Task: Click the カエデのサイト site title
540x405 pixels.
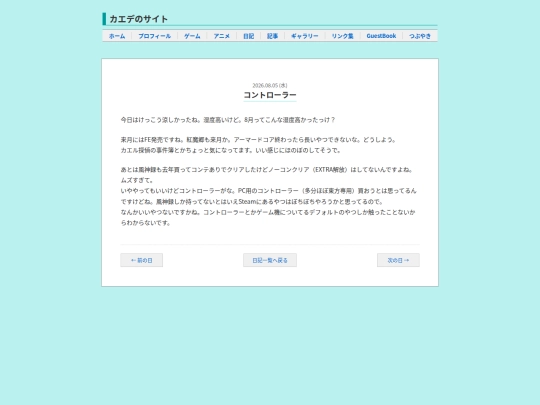Action: pyautogui.click(x=138, y=19)
